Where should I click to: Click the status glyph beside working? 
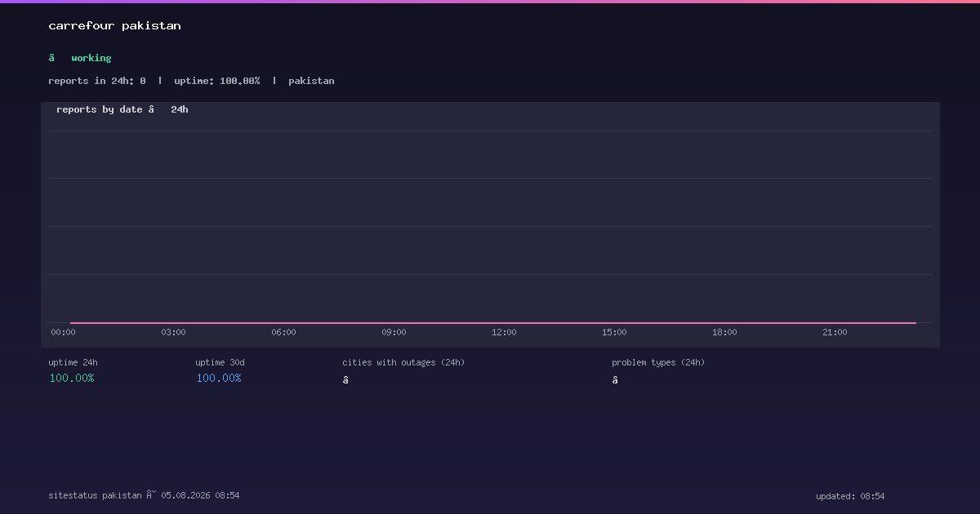click(x=51, y=58)
